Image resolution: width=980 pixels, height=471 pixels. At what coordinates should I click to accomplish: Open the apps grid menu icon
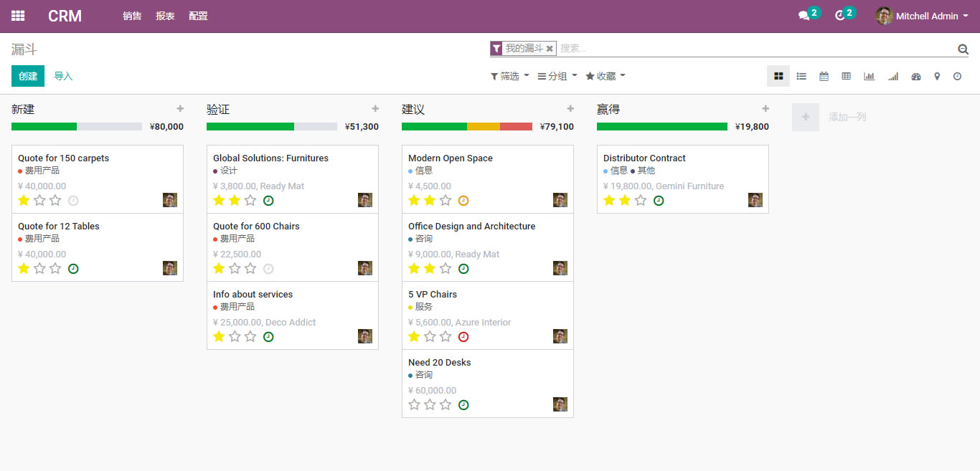(18, 16)
